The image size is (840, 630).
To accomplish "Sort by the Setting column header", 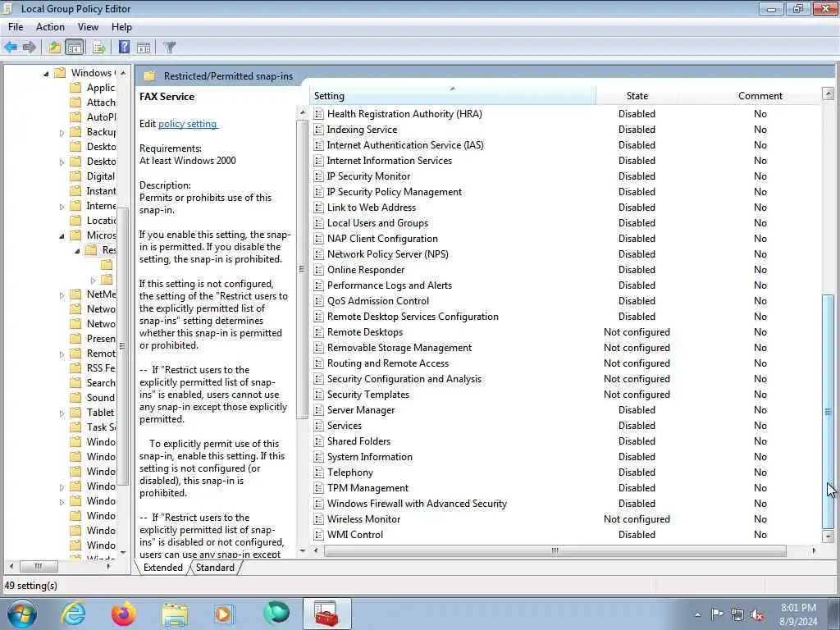I will pos(453,96).
